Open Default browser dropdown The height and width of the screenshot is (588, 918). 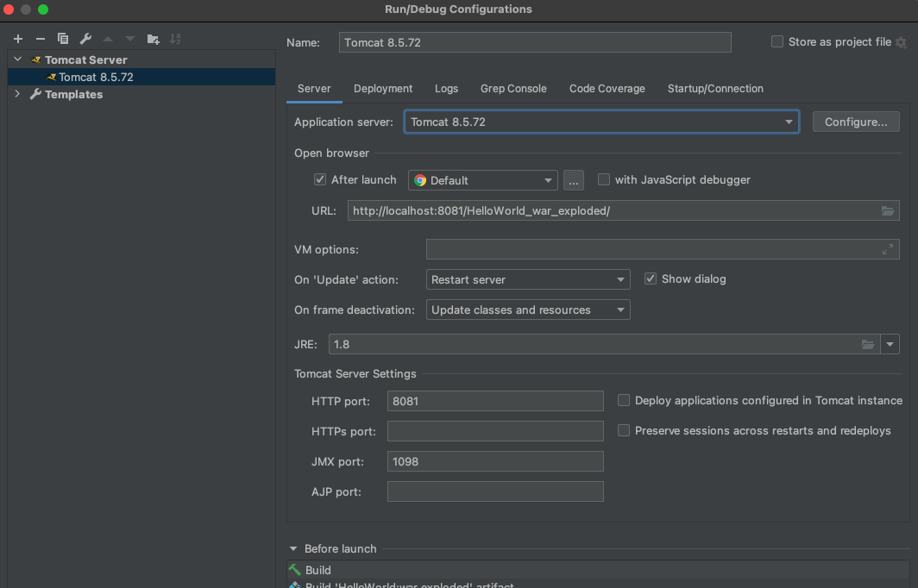[x=482, y=180]
